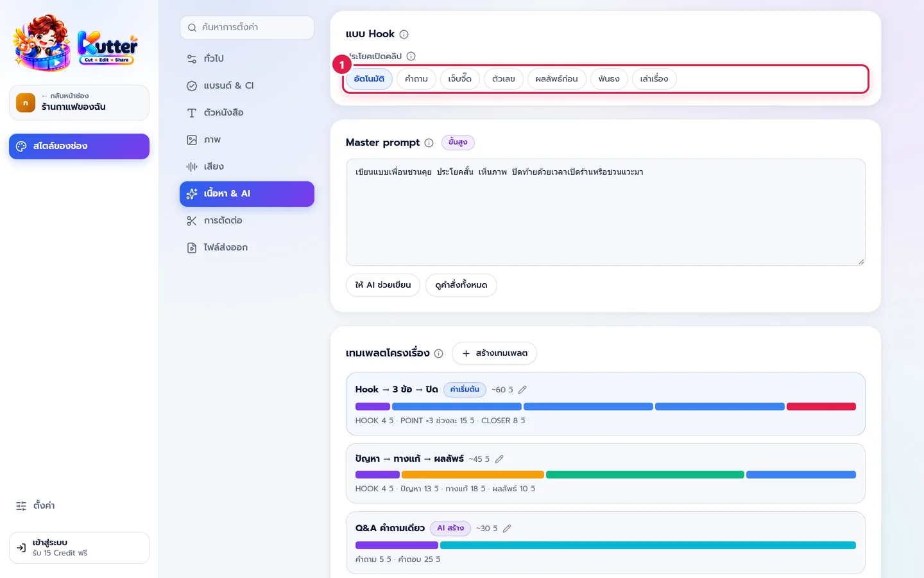Click the Kutter logo

pyautogui.click(x=76, y=43)
